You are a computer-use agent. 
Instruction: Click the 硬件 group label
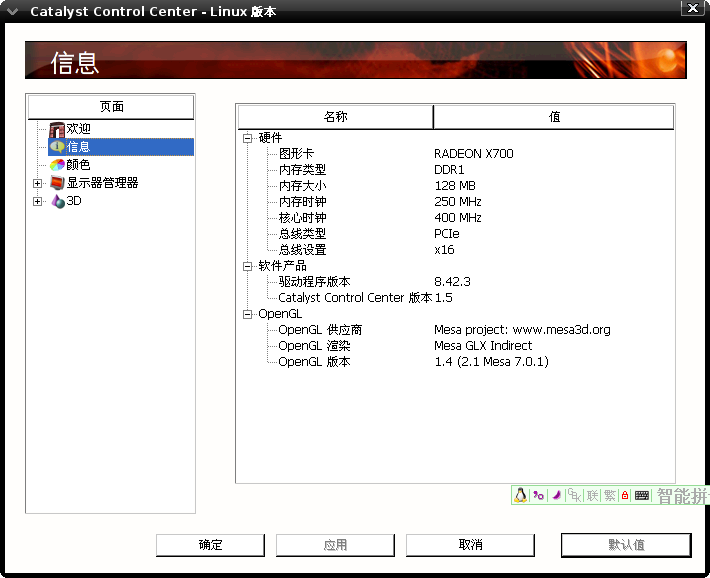click(270, 138)
